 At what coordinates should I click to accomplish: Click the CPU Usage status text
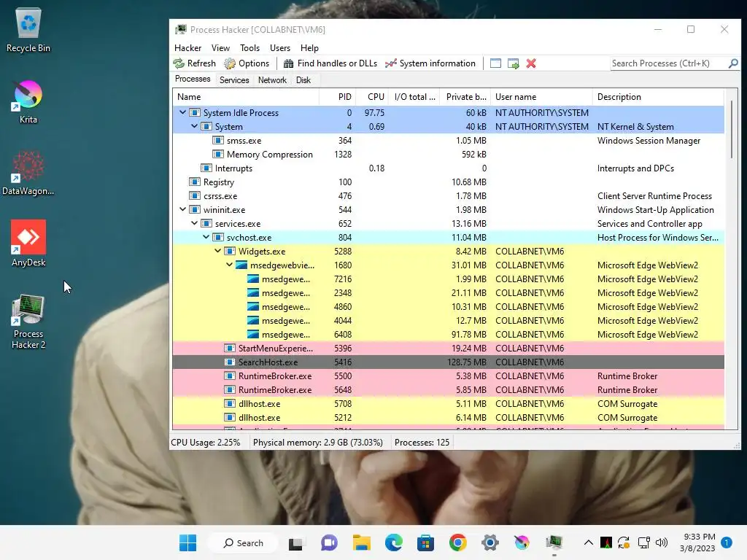coord(205,443)
